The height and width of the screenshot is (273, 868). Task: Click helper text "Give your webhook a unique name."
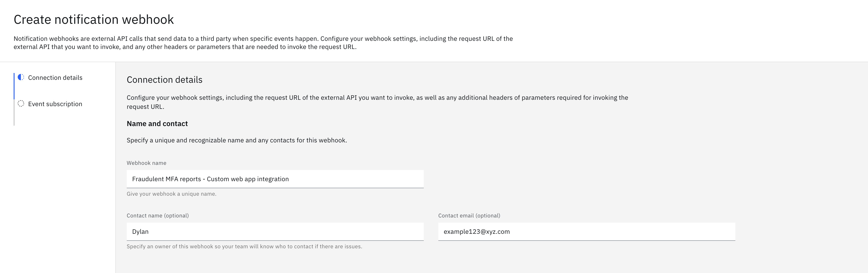pyautogui.click(x=171, y=194)
